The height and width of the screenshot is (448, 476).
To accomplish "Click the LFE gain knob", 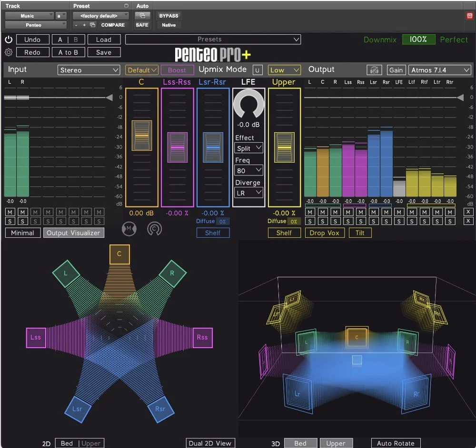I will 248,104.
